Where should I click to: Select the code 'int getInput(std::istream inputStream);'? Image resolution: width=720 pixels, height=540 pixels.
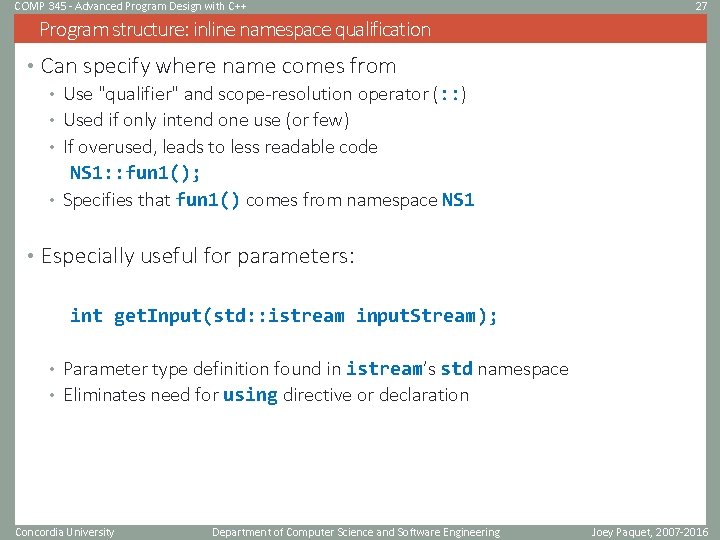283,316
